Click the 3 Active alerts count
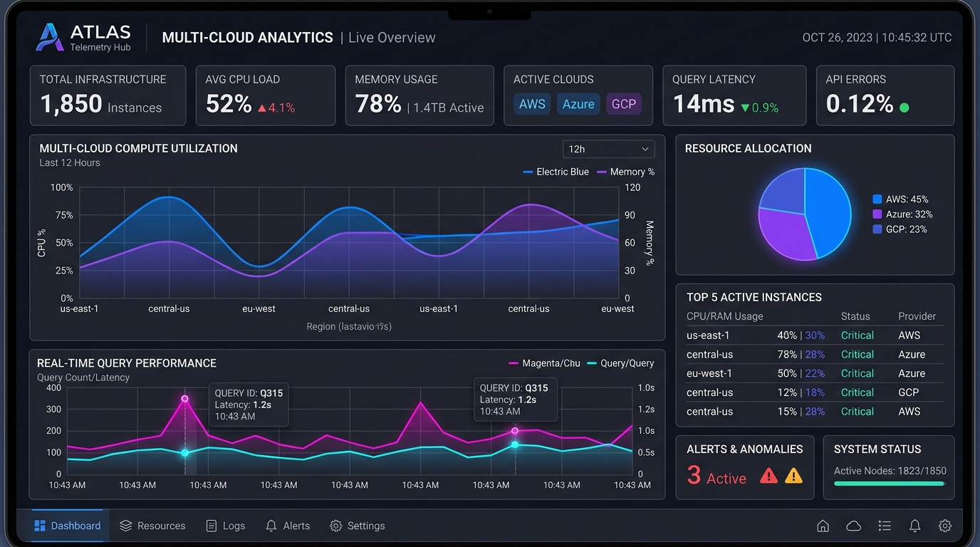Image resolution: width=980 pixels, height=547 pixels. coord(716,476)
